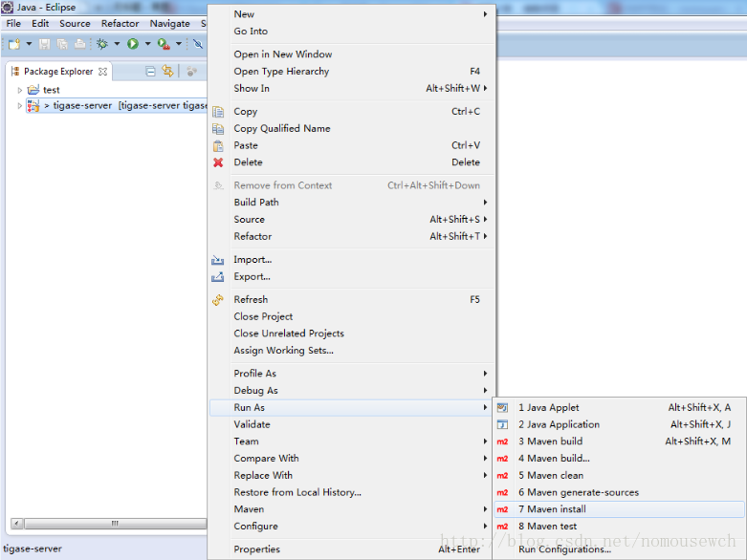Screen dimensions: 747x560
Task: Select Close Project
Action: coord(352,316)
